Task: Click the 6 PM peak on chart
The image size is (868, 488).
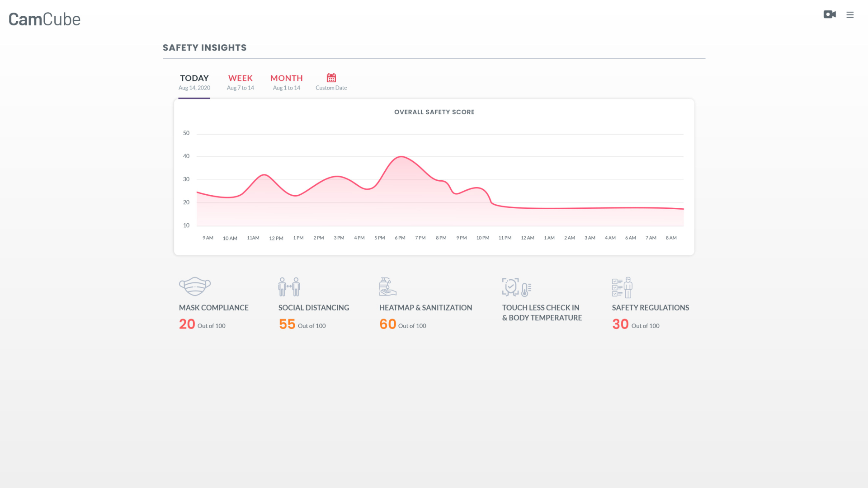Action: click(401, 157)
